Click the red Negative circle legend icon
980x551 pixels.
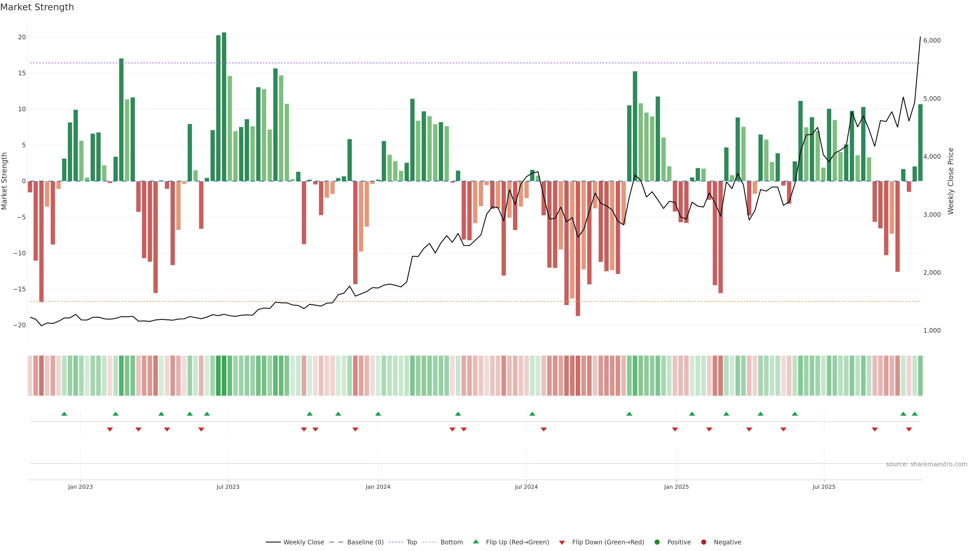click(x=703, y=542)
